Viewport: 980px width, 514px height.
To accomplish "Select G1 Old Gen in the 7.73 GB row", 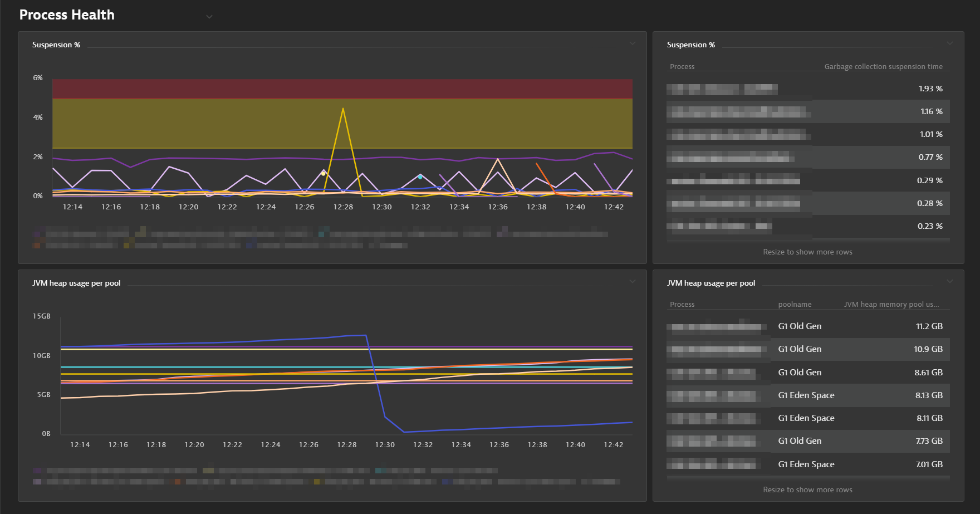I will (800, 441).
